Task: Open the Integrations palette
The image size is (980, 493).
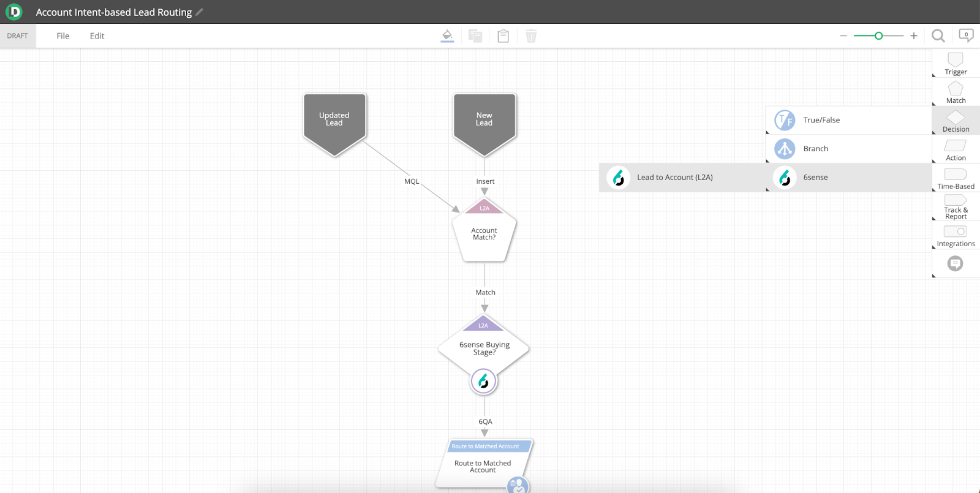Action: (956, 235)
